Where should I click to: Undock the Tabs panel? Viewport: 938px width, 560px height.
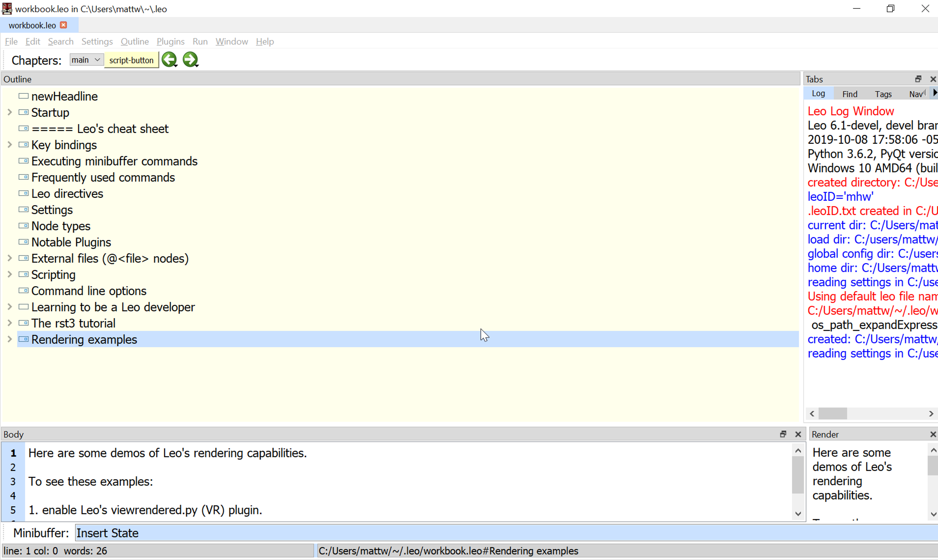point(918,79)
